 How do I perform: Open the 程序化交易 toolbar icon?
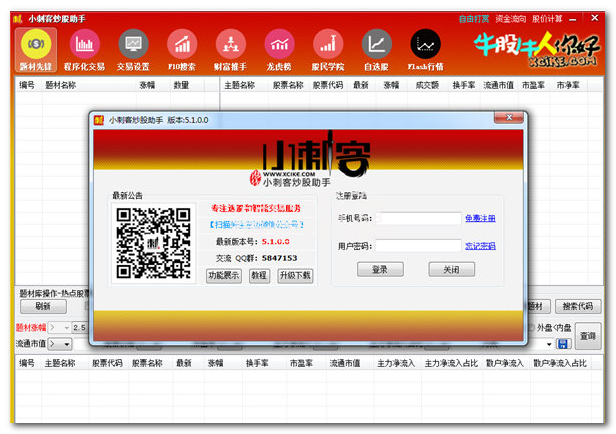(84, 49)
